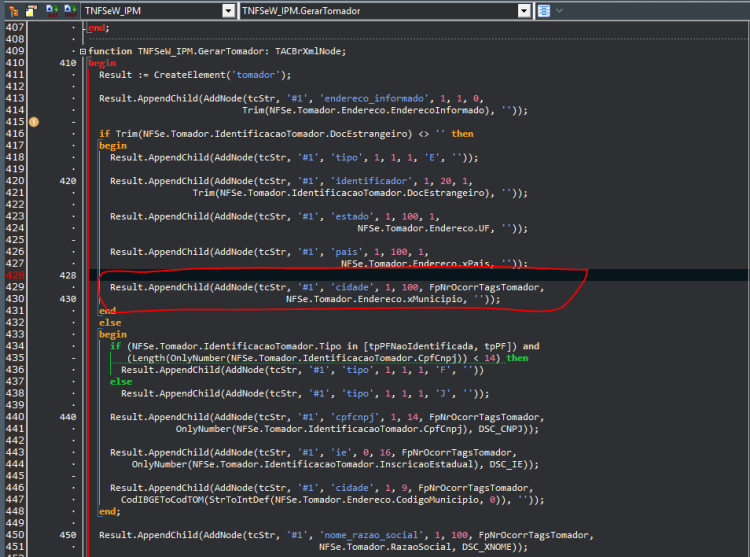This screenshot has height=557, width=750.
Task: Click the 'nome_razao_social' string on line 450
Action: click(x=372, y=535)
